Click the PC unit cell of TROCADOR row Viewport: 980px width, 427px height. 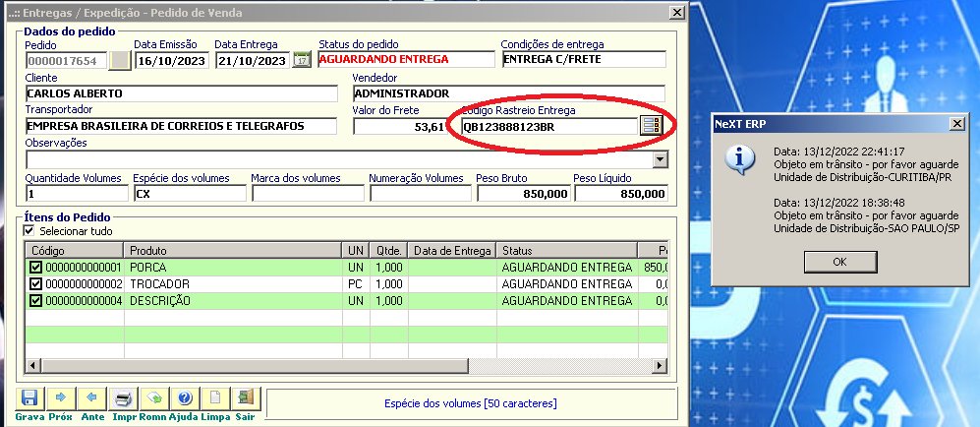pos(356,284)
